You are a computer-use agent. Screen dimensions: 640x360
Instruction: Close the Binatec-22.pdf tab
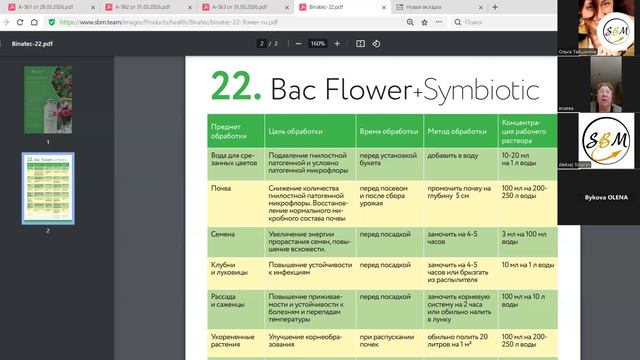click(x=384, y=7)
